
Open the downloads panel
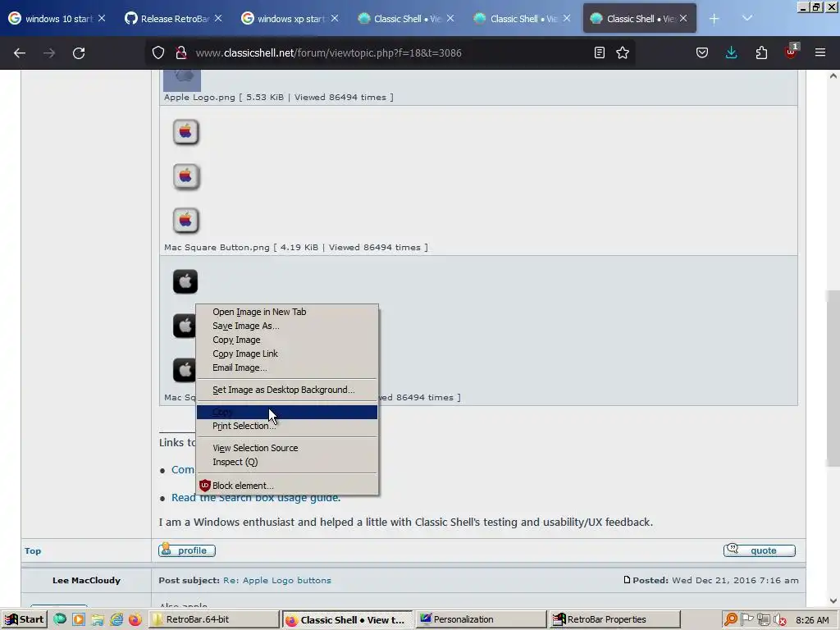(731, 52)
